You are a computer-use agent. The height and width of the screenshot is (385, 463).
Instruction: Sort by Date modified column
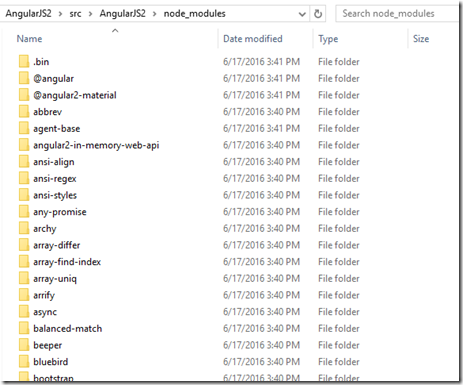253,39
